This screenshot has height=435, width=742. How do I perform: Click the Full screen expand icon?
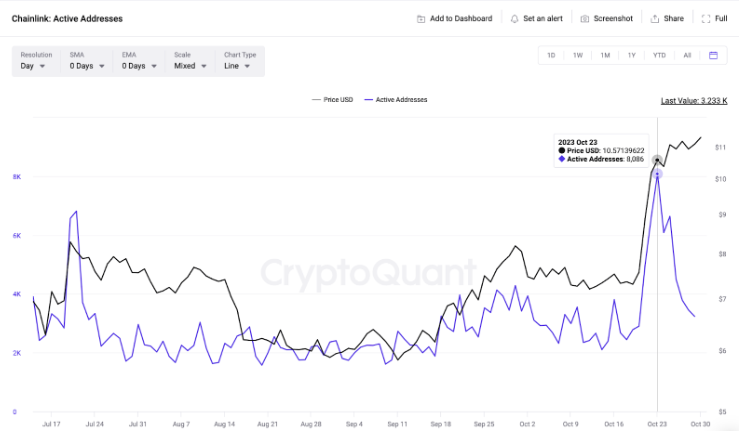(708, 19)
